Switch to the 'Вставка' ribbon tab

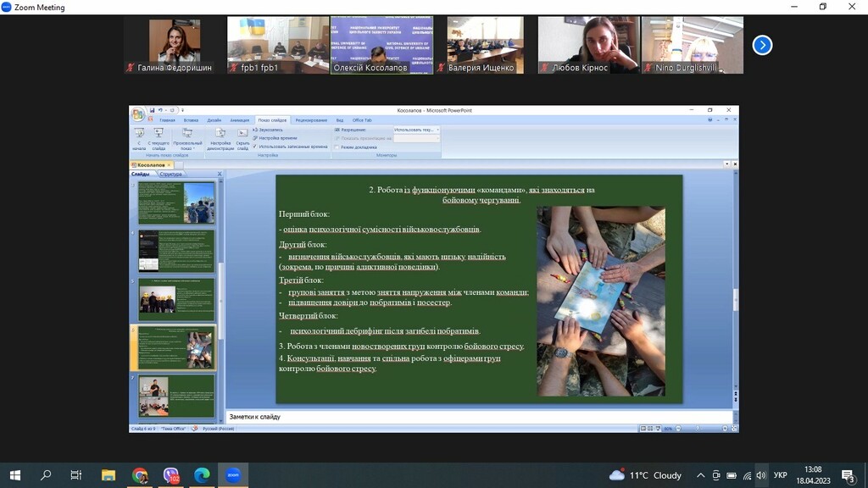pyautogui.click(x=191, y=120)
